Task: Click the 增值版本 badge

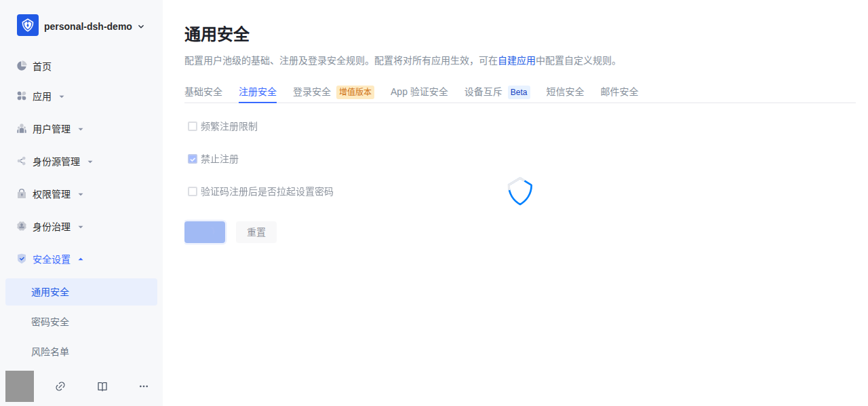Action: coord(355,92)
